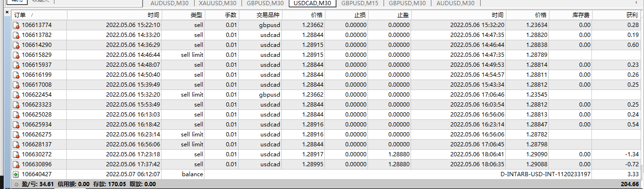Viewport: 644px width, 189px height.
Task: Click profit value -0.72
Action: tap(632, 164)
